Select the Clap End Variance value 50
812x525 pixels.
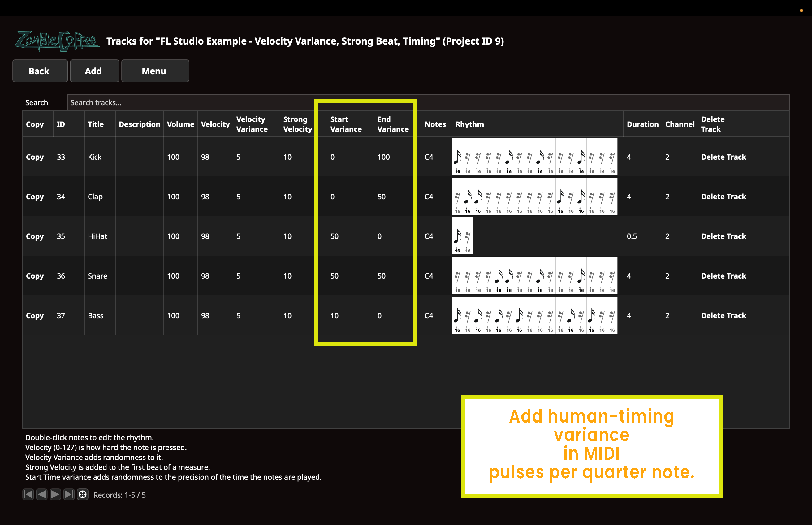(x=381, y=197)
